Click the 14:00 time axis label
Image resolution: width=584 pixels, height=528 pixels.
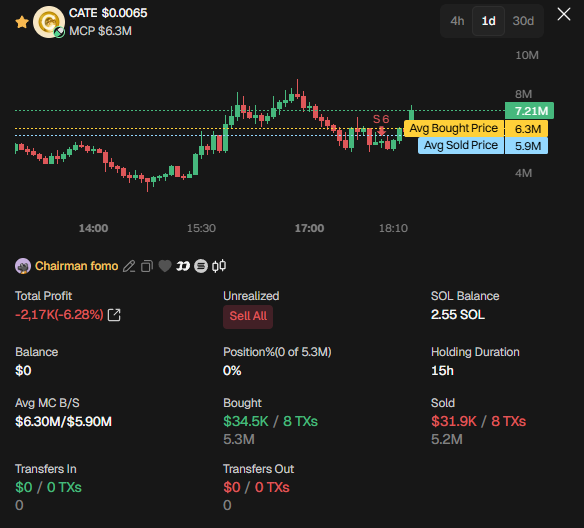pyautogui.click(x=93, y=228)
